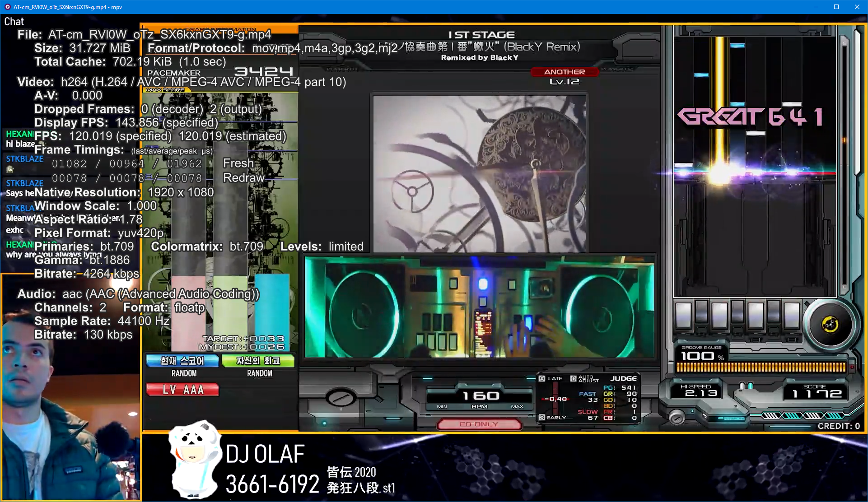Click the 1ST STAGE title text
Screen dimensions: 868x502
[481, 35]
